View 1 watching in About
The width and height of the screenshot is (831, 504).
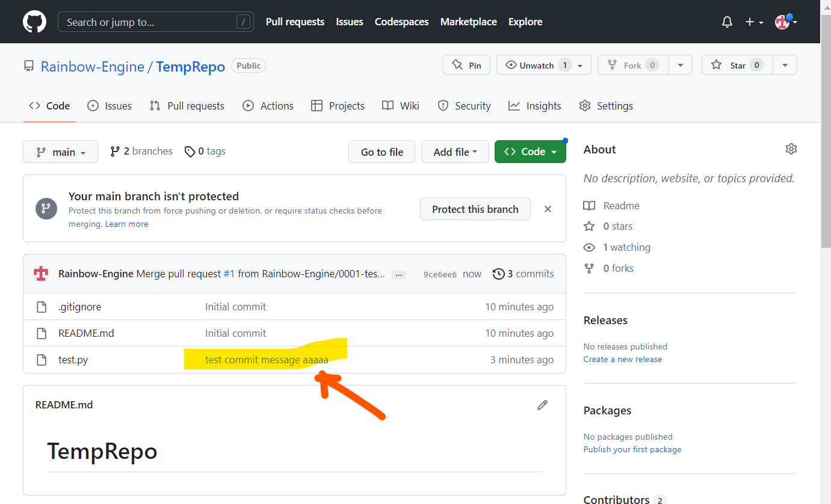click(617, 247)
